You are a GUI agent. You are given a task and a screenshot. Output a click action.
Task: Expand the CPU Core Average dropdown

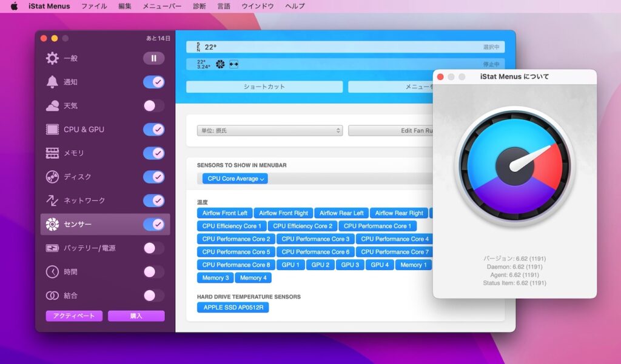[x=235, y=179]
